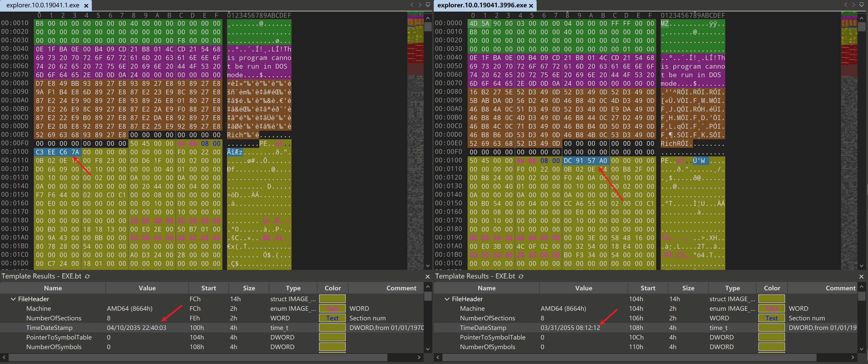This screenshot has height=364, width=868.
Task: Refresh right Template Results panel
Action: (x=521, y=276)
